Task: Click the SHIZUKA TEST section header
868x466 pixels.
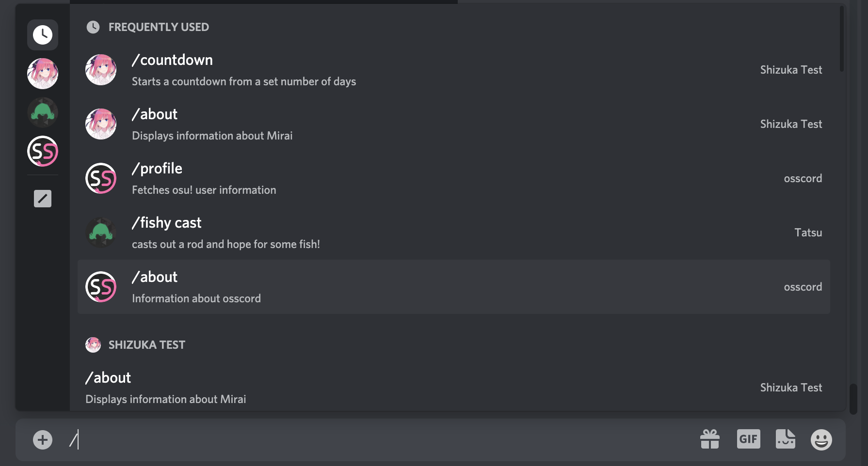Action: tap(146, 344)
